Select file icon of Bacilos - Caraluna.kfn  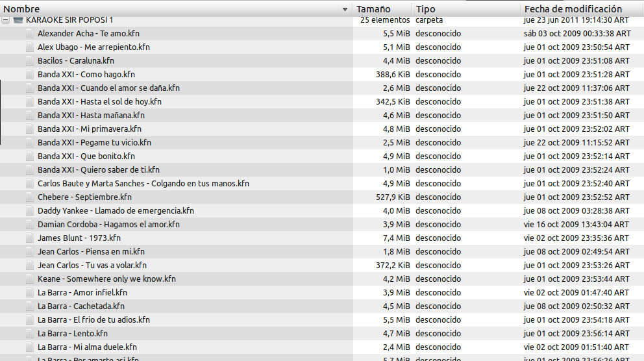coord(30,61)
